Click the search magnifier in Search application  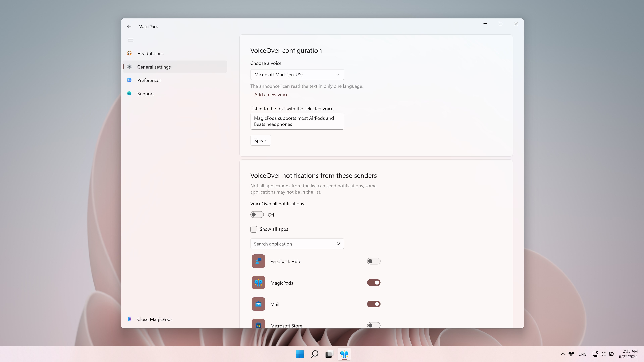click(x=338, y=244)
